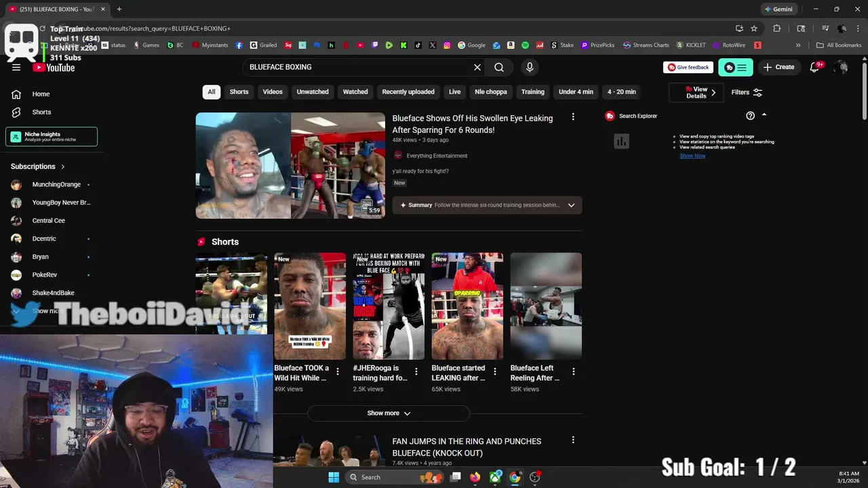Open the FAN JUMPS IN THE RING video title
The image size is (868, 488).
[x=467, y=447]
